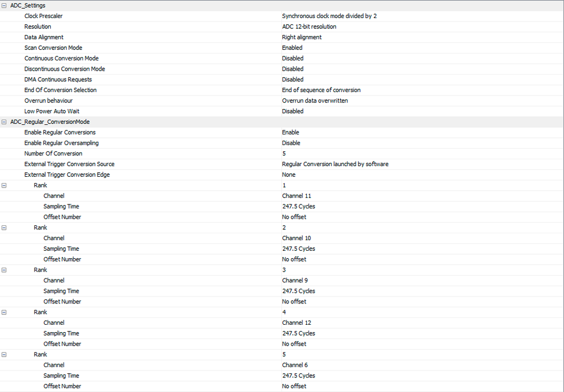
Task: Select the Low Power Auto Wait label
Action: [x=51, y=111]
